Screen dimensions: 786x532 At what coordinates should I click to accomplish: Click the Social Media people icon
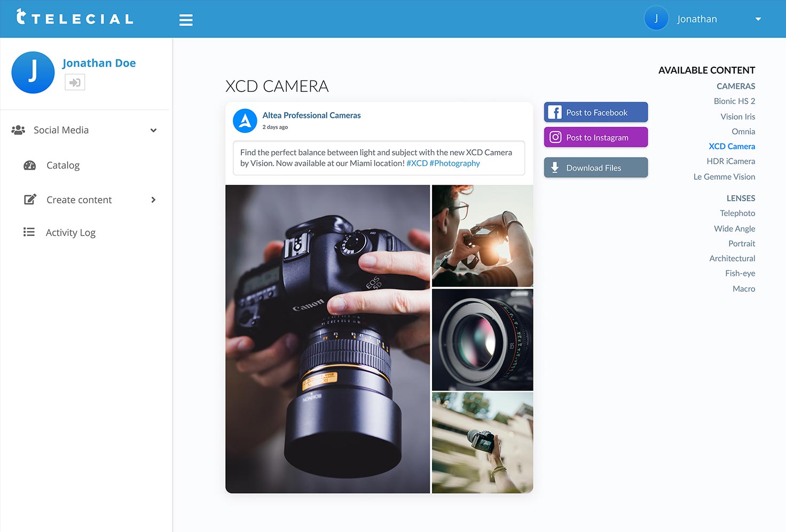(x=18, y=130)
